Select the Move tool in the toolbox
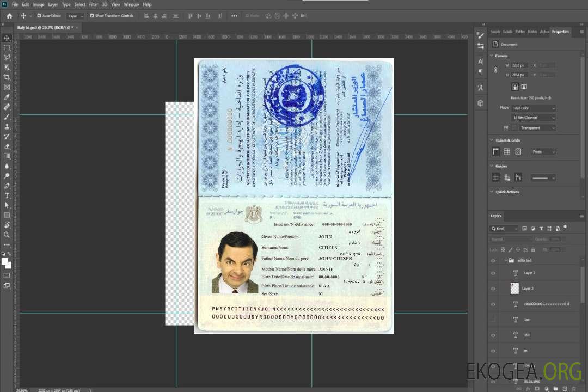588x392 pixels. 7,38
